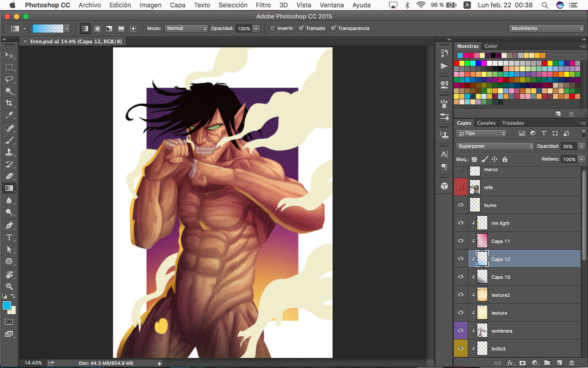Switch to the Trazados tab
Image resolution: width=588 pixels, height=368 pixels.
[513, 123]
